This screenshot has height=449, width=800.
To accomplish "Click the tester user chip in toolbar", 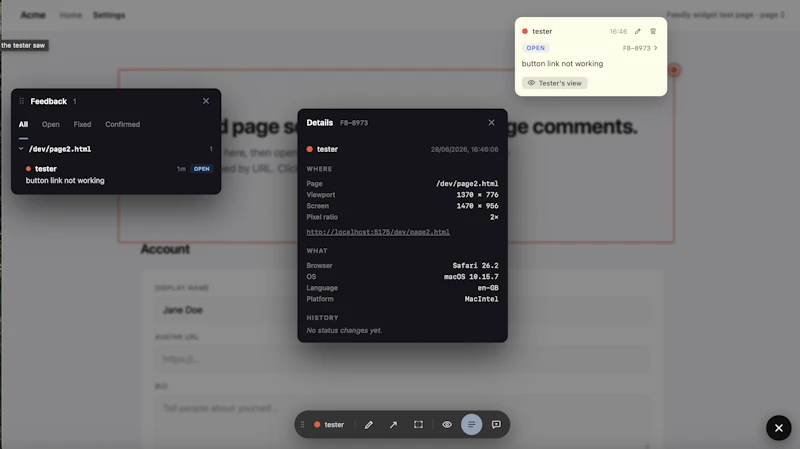I will (329, 425).
